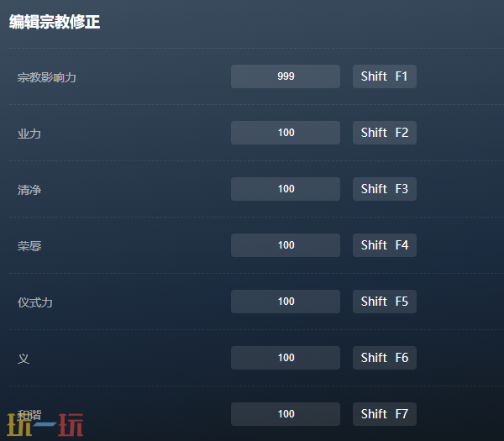Screen dimensions: 504x441
Task: Focus the 荣辱 value input
Action: point(286,245)
